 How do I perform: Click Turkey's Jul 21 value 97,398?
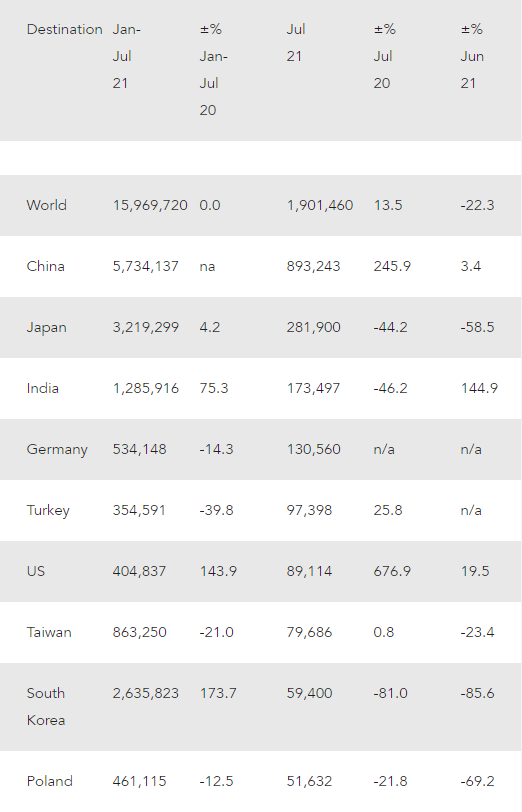click(310, 510)
